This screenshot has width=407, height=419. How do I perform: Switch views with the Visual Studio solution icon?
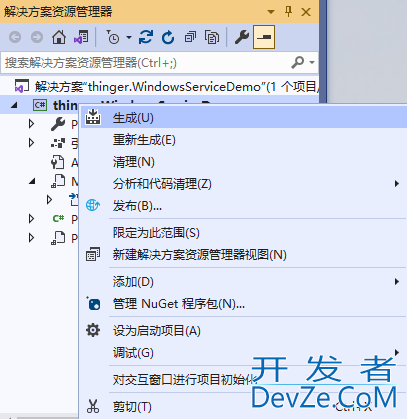click(81, 37)
